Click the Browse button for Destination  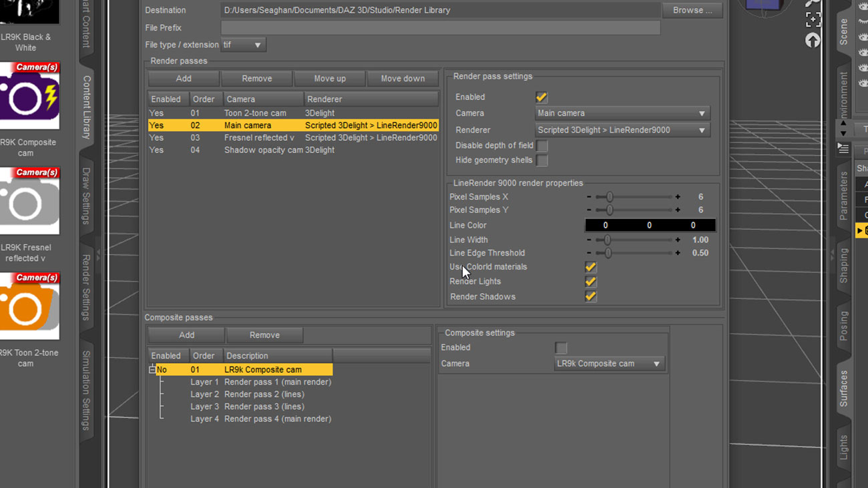[x=692, y=10]
